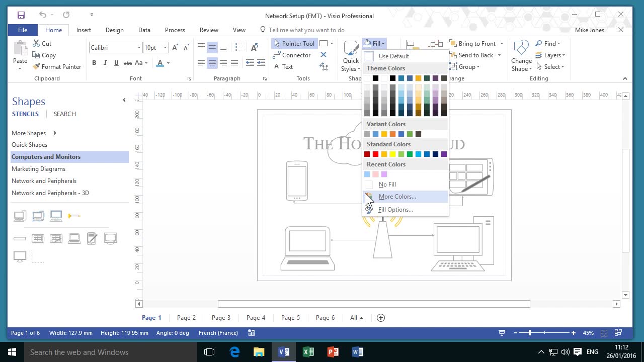Click the Text tool icon

pyautogui.click(x=277, y=67)
